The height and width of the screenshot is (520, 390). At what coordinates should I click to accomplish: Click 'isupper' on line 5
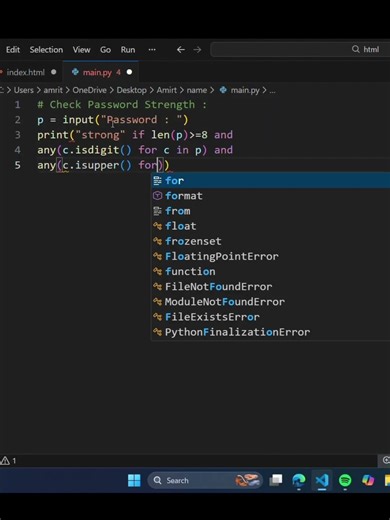tap(97, 165)
